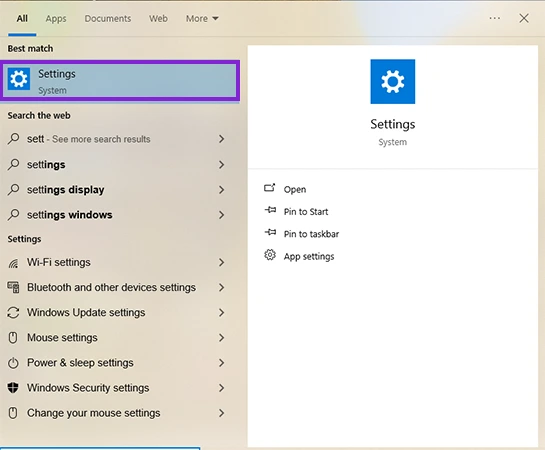
Task: Select the Web tab
Action: click(x=158, y=18)
